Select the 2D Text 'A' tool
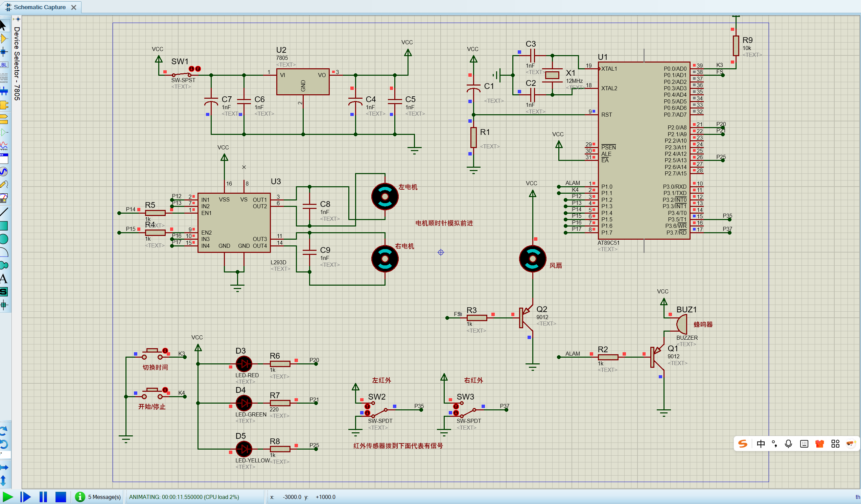 click(x=4, y=279)
